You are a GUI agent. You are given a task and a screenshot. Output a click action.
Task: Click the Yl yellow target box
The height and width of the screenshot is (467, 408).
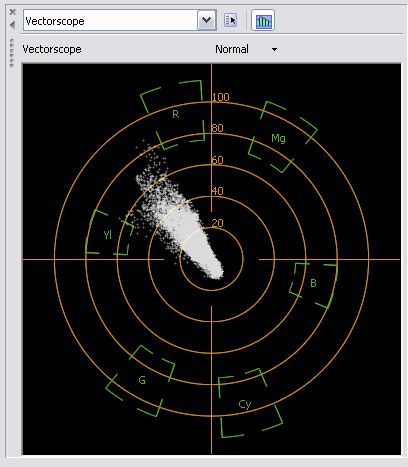109,233
